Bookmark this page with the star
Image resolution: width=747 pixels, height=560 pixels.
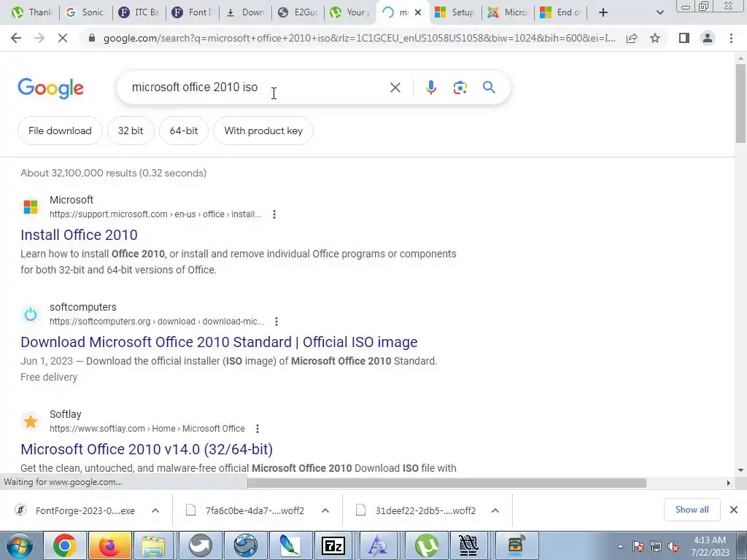[x=655, y=38]
